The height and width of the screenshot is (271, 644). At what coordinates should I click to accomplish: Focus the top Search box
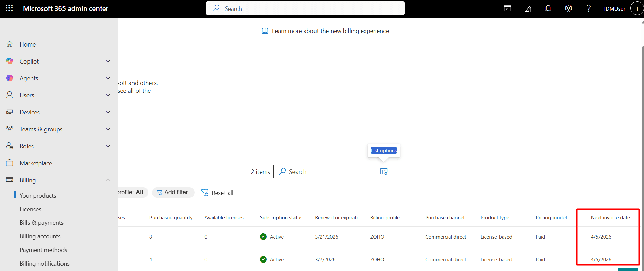point(305,8)
